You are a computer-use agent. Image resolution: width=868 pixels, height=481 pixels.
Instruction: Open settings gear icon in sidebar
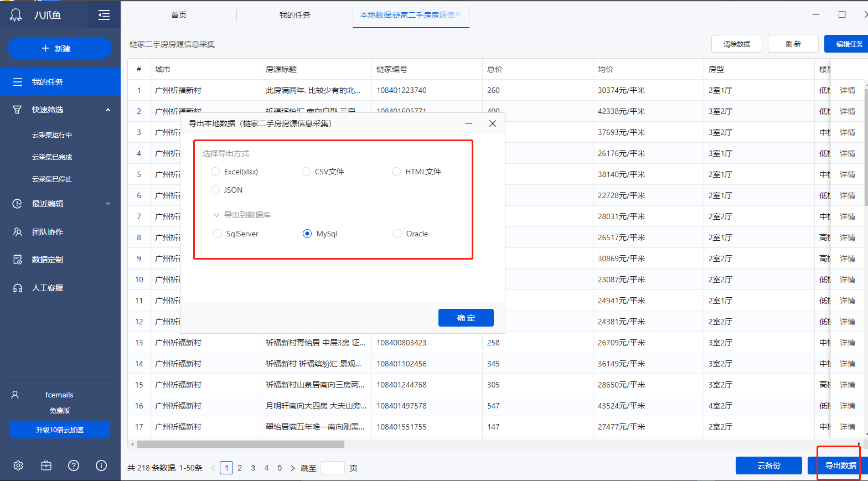(x=18, y=466)
